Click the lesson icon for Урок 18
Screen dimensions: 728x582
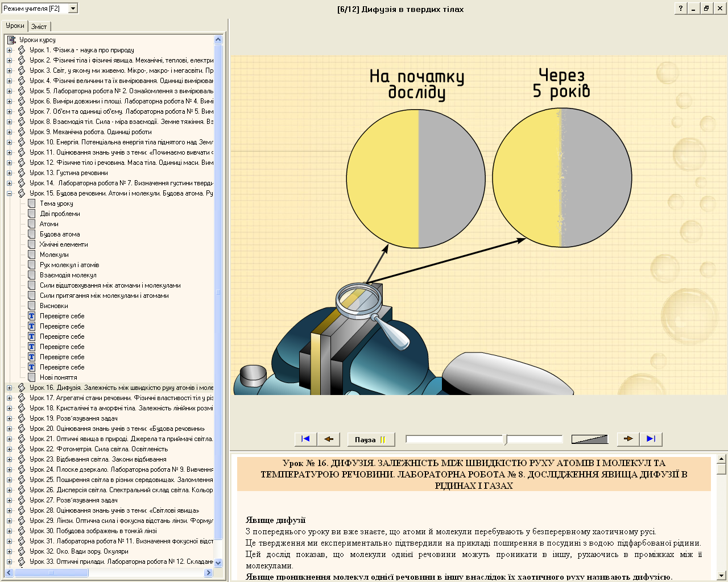(x=22, y=408)
